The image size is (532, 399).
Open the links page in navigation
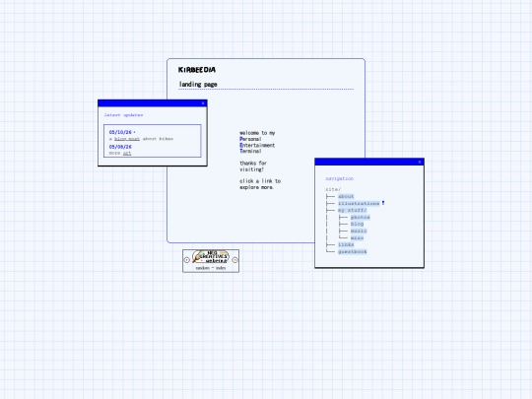[346, 244]
